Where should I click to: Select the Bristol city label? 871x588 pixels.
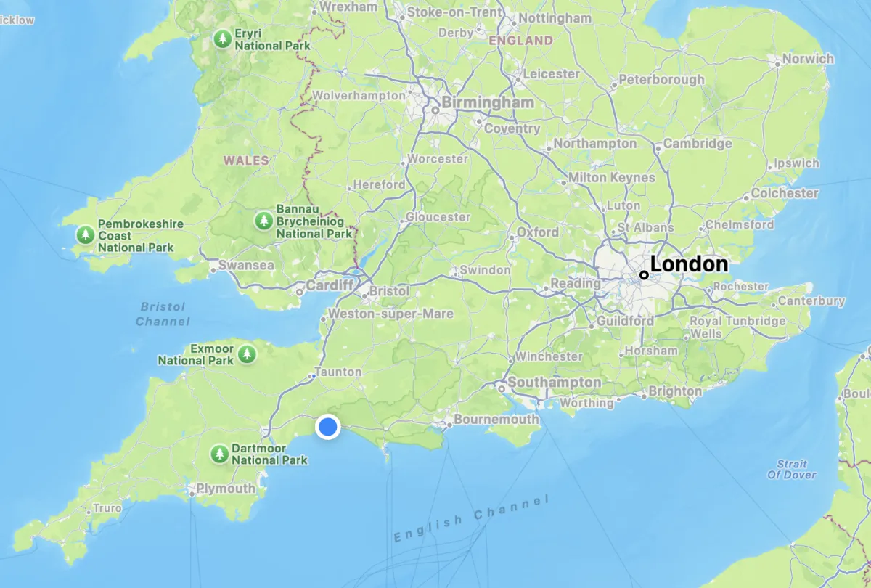(x=390, y=291)
